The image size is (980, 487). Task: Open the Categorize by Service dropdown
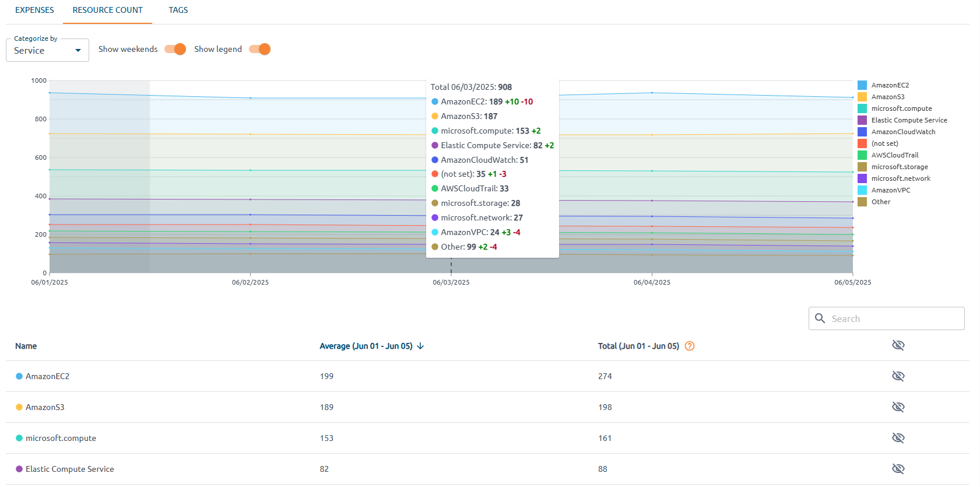tap(47, 50)
